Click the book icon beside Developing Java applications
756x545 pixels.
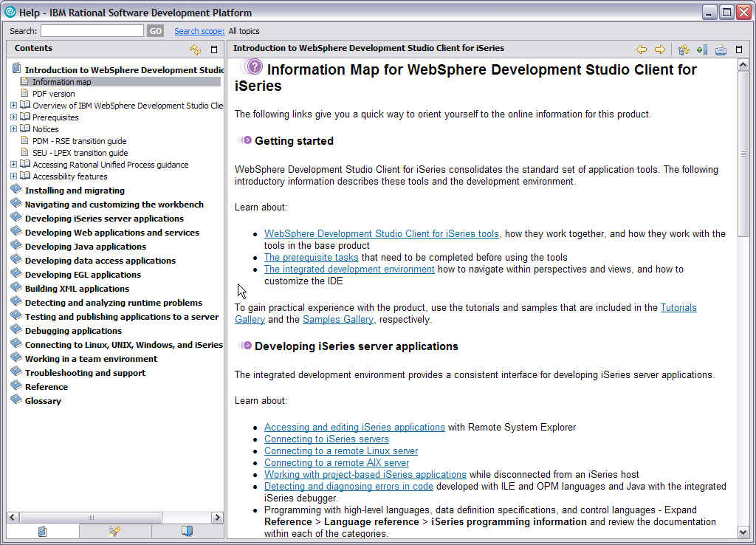point(16,245)
